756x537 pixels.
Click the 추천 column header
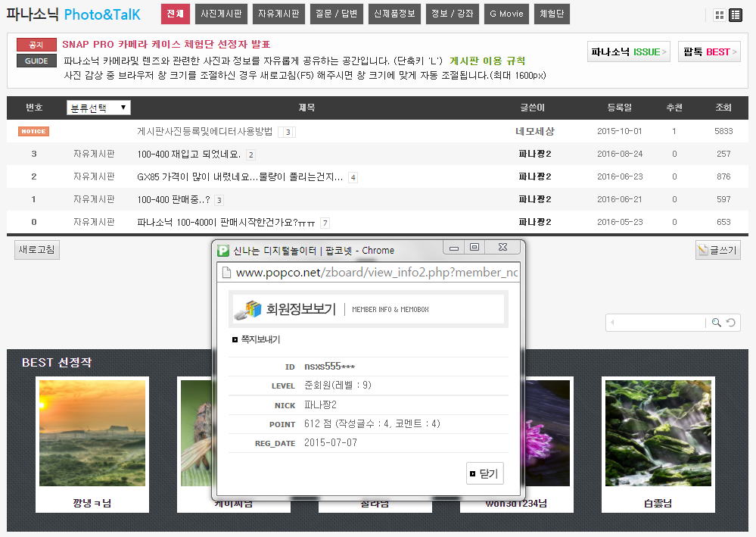pyautogui.click(x=674, y=108)
